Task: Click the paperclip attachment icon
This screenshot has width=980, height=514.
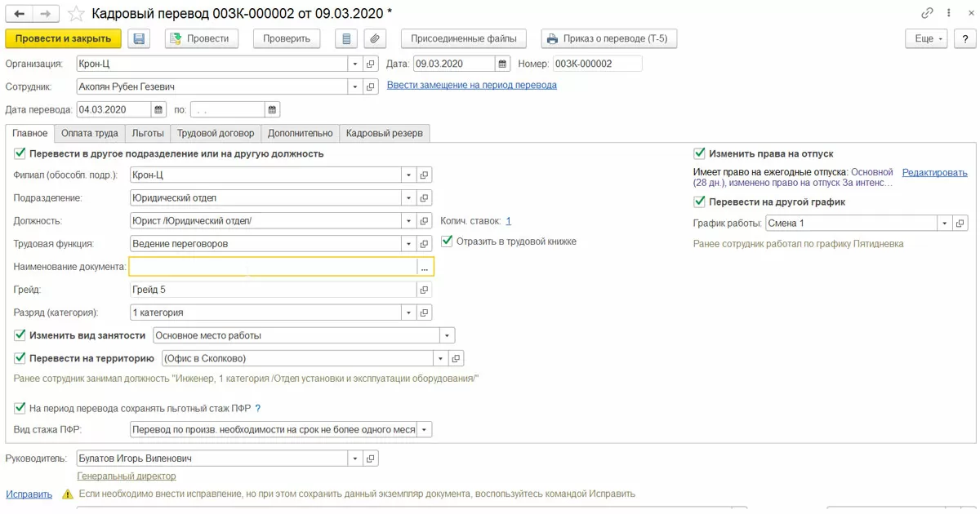Action: pos(374,38)
